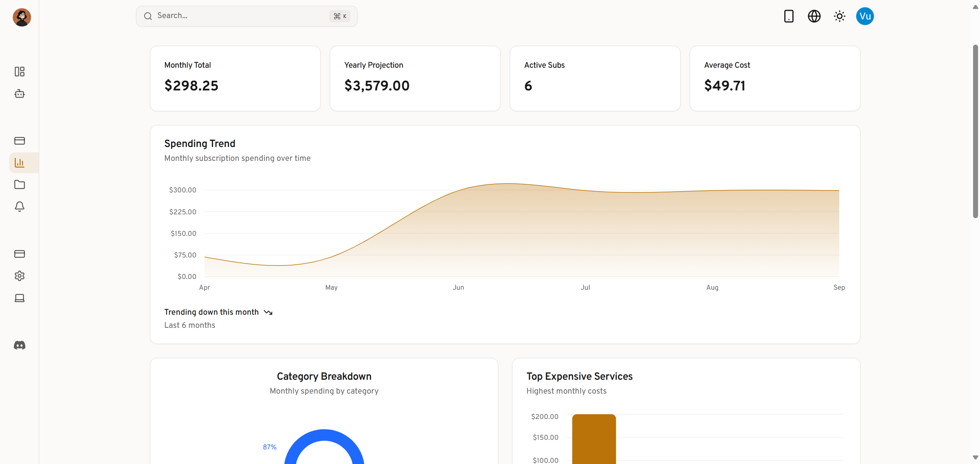Image resolution: width=980 pixels, height=464 pixels.
Task: Open the Vu profile avatar menu
Action: pyautogui.click(x=865, y=16)
